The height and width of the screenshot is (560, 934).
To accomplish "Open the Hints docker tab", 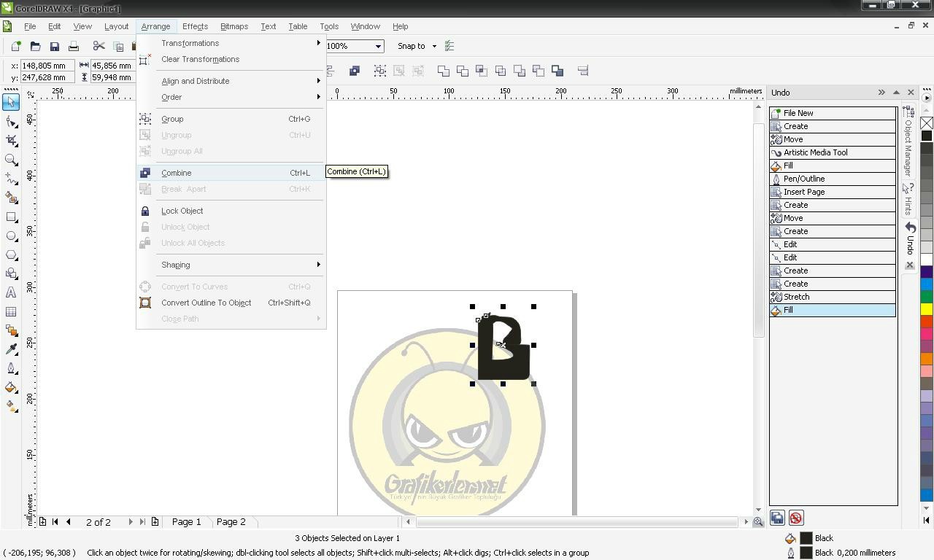I will point(908,199).
